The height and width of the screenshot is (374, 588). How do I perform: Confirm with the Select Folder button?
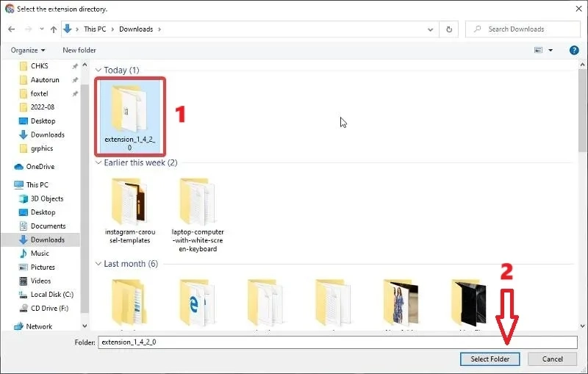[490, 359]
